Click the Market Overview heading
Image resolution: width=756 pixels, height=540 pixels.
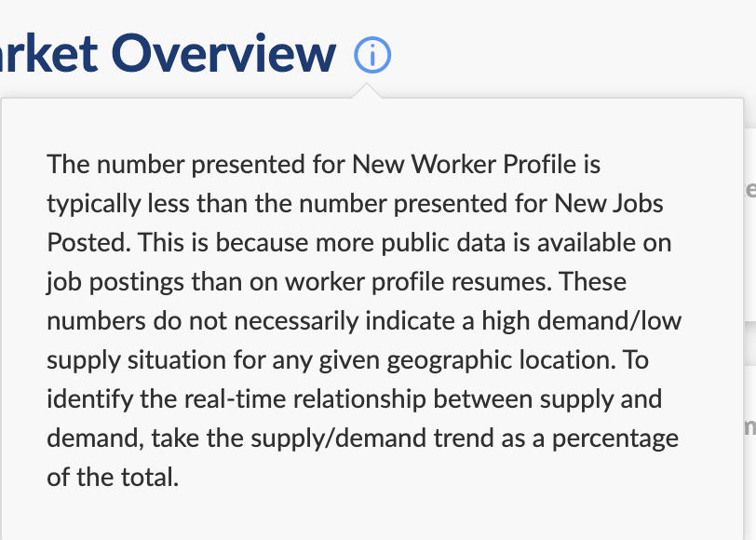click(168, 53)
